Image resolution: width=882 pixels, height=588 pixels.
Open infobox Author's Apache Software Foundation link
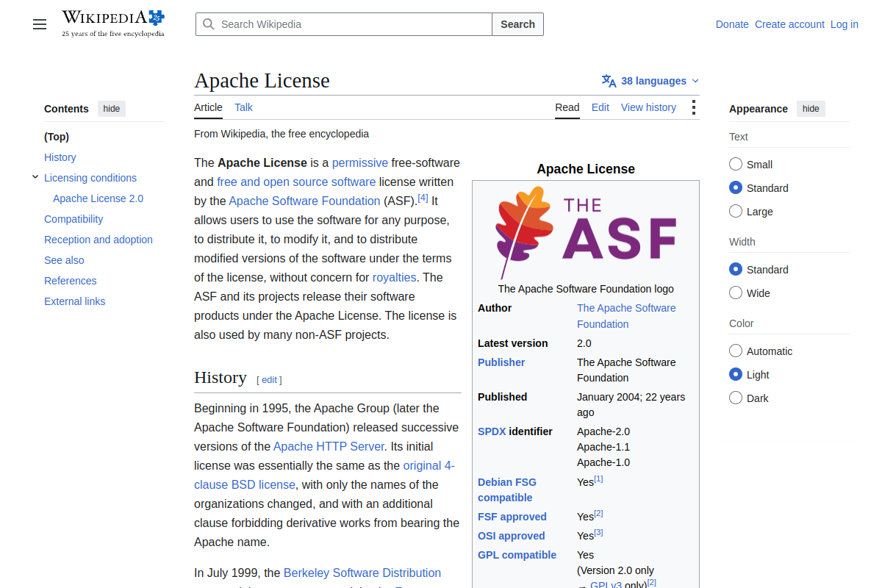626,316
